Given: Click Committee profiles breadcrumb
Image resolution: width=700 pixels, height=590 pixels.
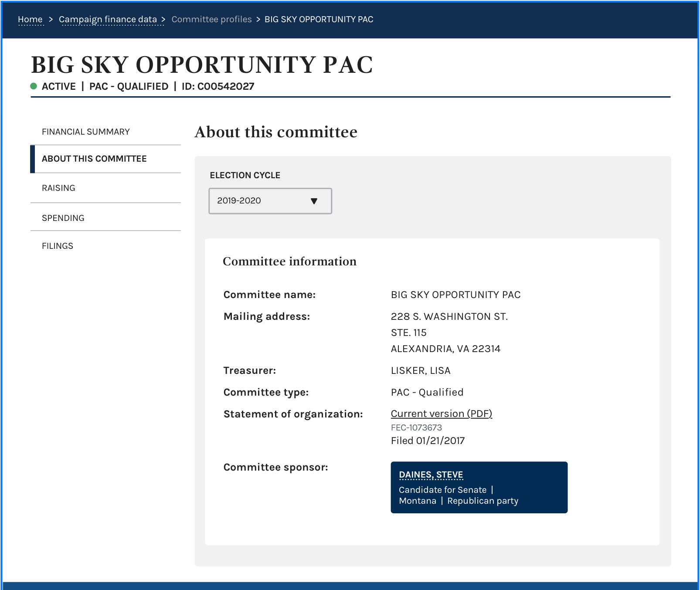Looking at the screenshot, I should click(211, 19).
